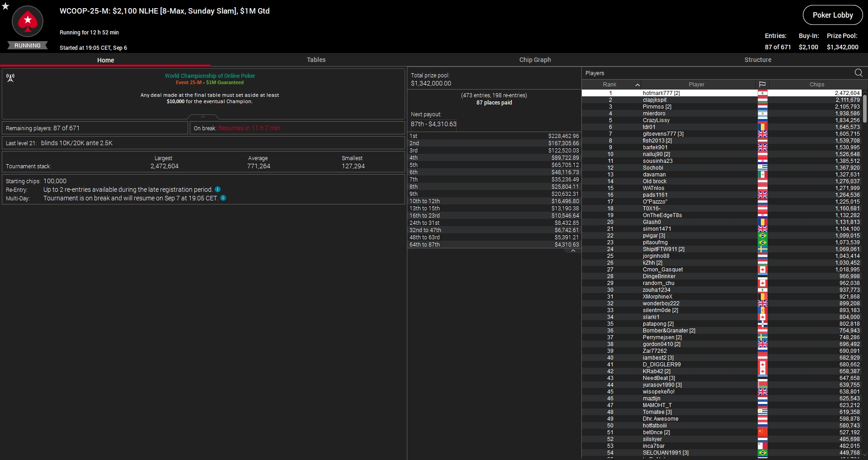This screenshot has width=868, height=460.
Task: Open the Structure tab
Action: tap(758, 60)
